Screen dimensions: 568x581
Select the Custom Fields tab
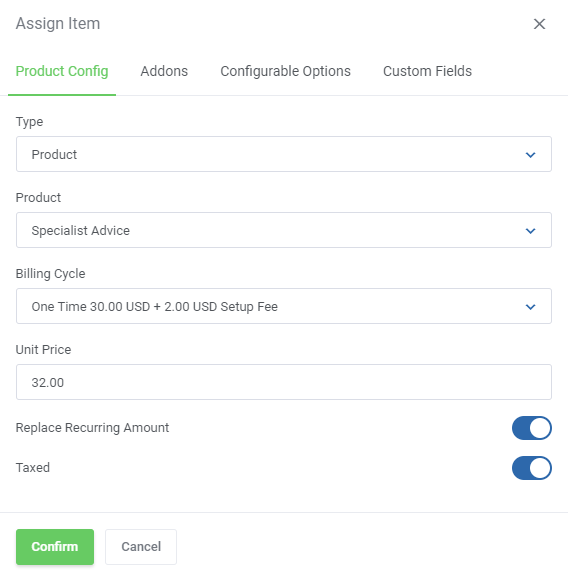[427, 71]
